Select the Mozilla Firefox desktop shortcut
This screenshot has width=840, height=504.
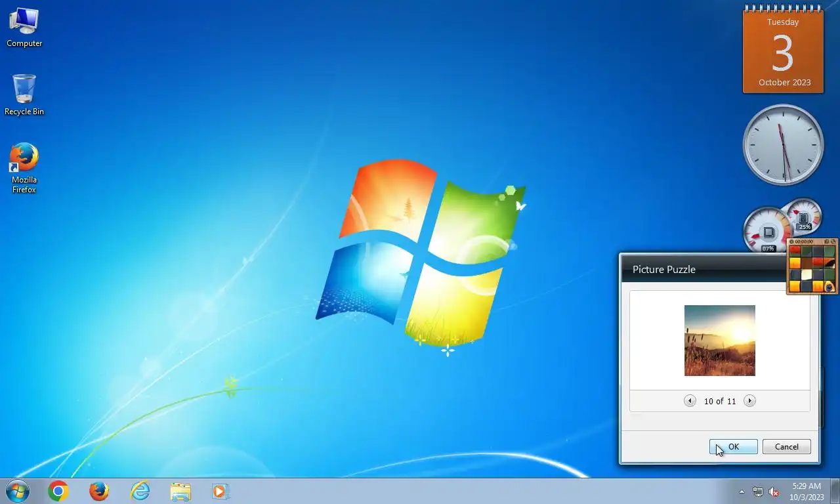(24, 168)
